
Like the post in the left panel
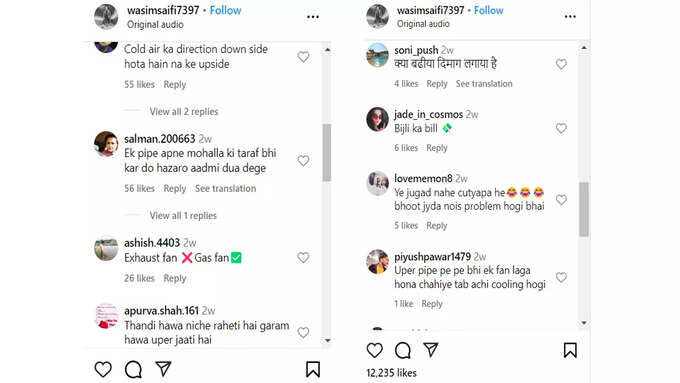coord(103,370)
